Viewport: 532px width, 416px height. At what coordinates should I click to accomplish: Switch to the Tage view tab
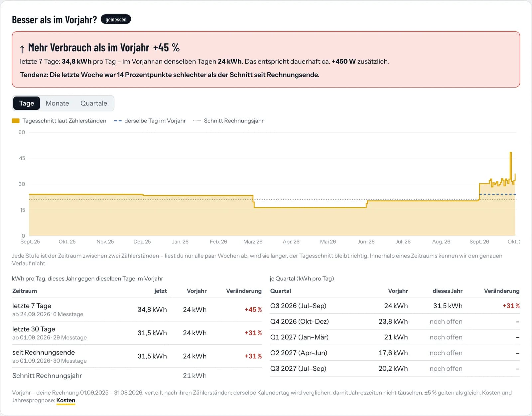coord(27,103)
